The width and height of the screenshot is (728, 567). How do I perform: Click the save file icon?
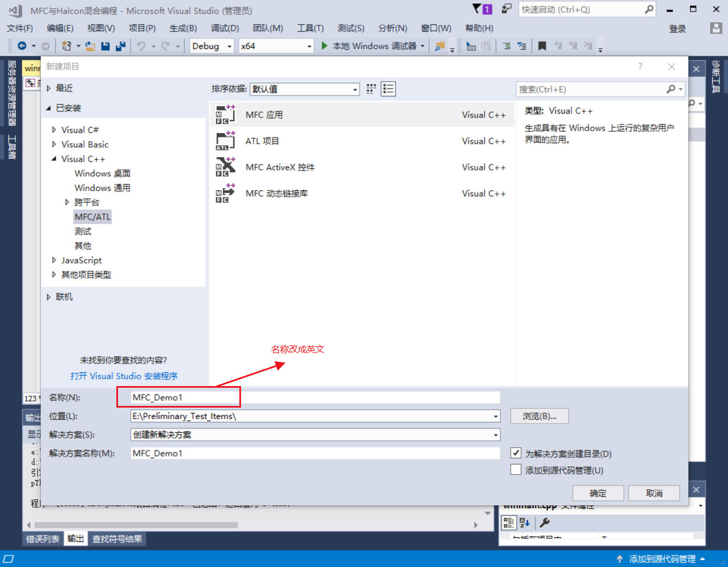pos(105,46)
